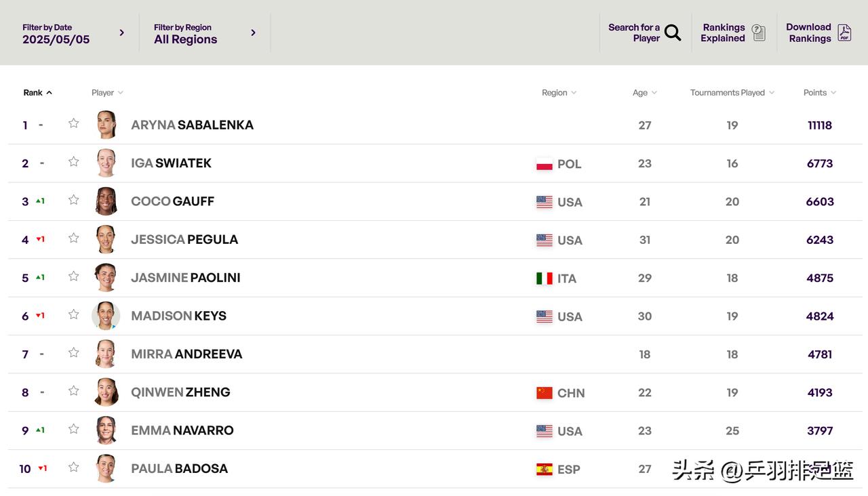Favorite Aryna Sabalenka with the star
This screenshot has width=868, height=496.
[74, 123]
